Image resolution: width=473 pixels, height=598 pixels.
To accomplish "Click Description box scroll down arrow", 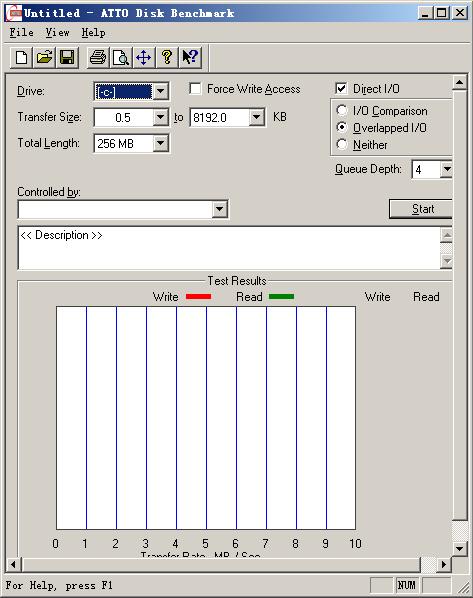I will click(x=446, y=261).
